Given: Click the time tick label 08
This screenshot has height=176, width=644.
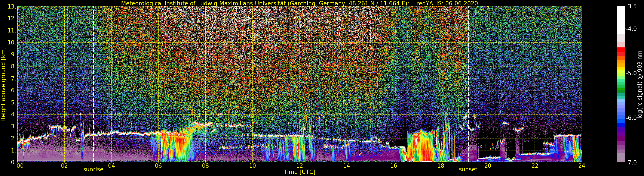Looking at the screenshot, I should click(205, 166).
